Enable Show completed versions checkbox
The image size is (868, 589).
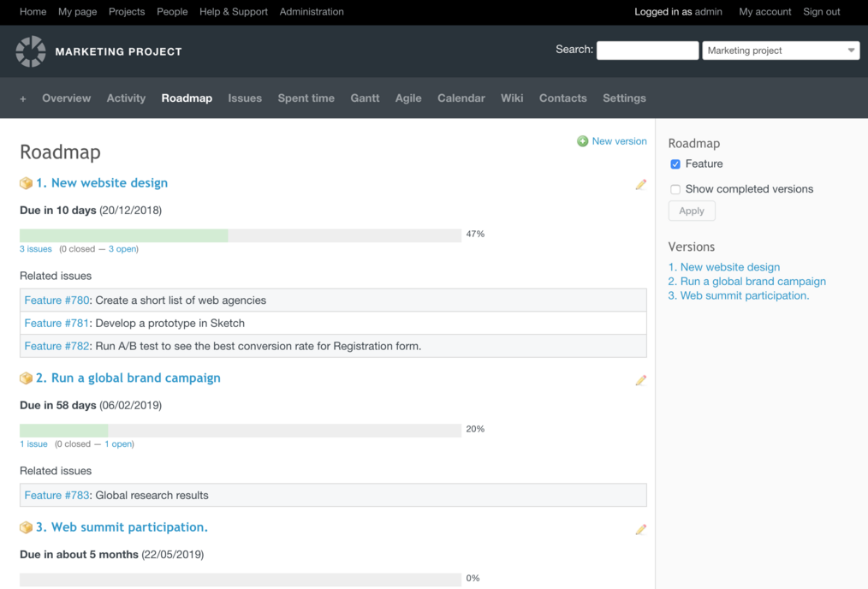675,189
